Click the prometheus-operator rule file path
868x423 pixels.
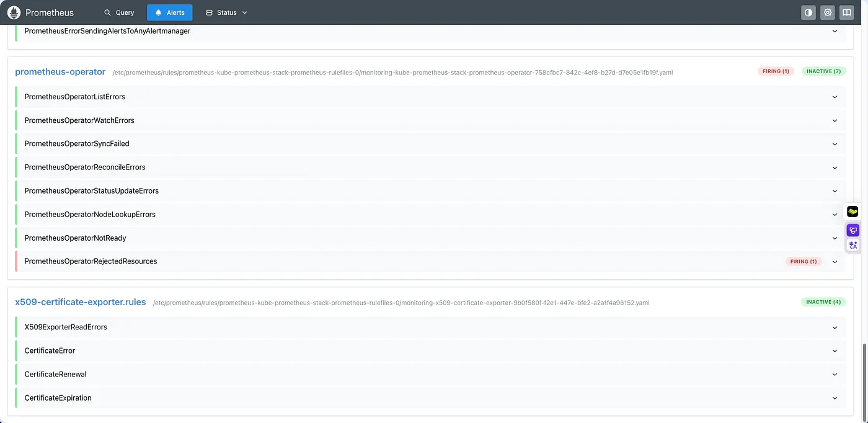point(392,73)
